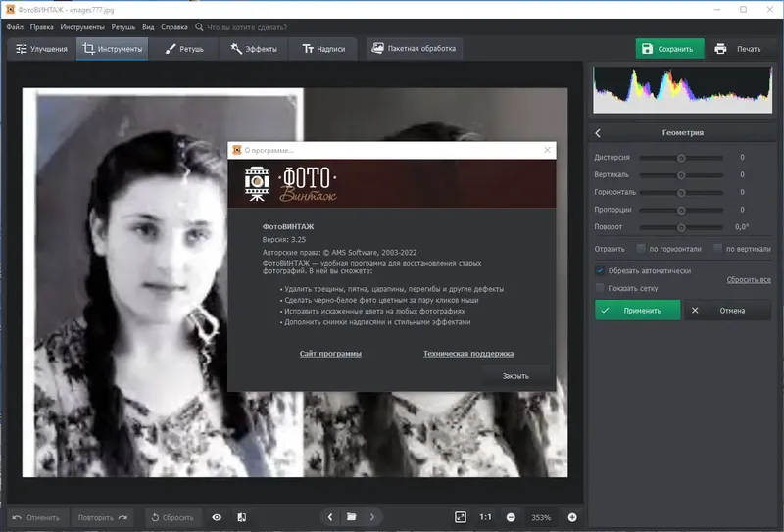
Task: Click the fit-to-screen icon
Action: pos(461,517)
